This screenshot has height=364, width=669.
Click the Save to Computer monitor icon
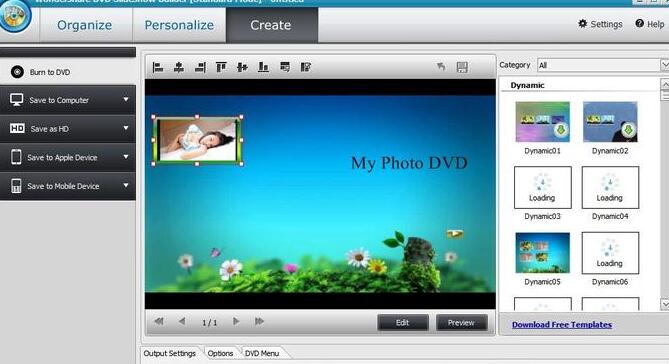(17, 100)
